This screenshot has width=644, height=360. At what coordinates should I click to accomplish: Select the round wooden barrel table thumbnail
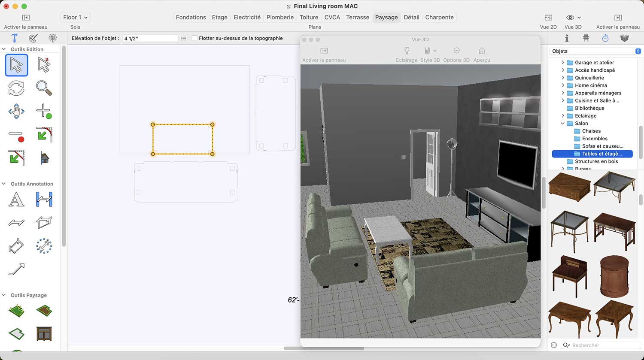[x=614, y=276]
